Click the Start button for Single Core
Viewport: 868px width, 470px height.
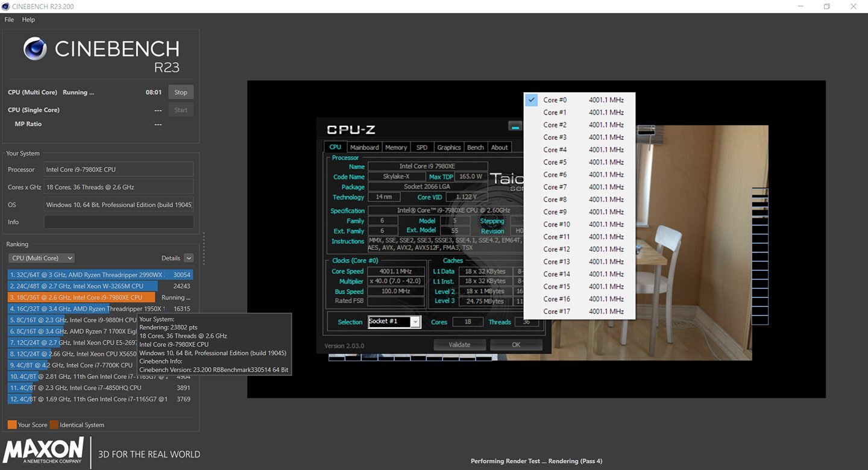tap(181, 110)
